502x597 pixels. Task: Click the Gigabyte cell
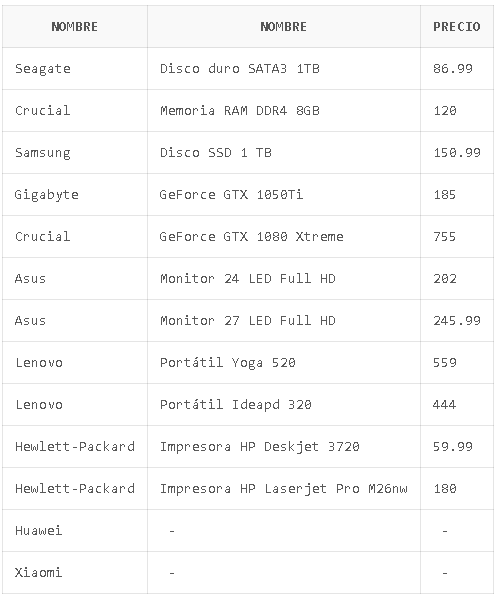click(x=75, y=195)
